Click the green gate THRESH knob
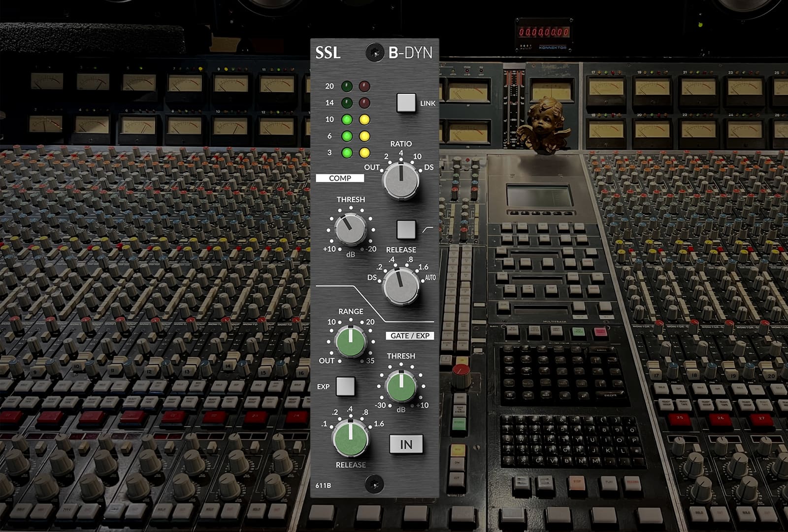788x532 pixels. coord(401,387)
